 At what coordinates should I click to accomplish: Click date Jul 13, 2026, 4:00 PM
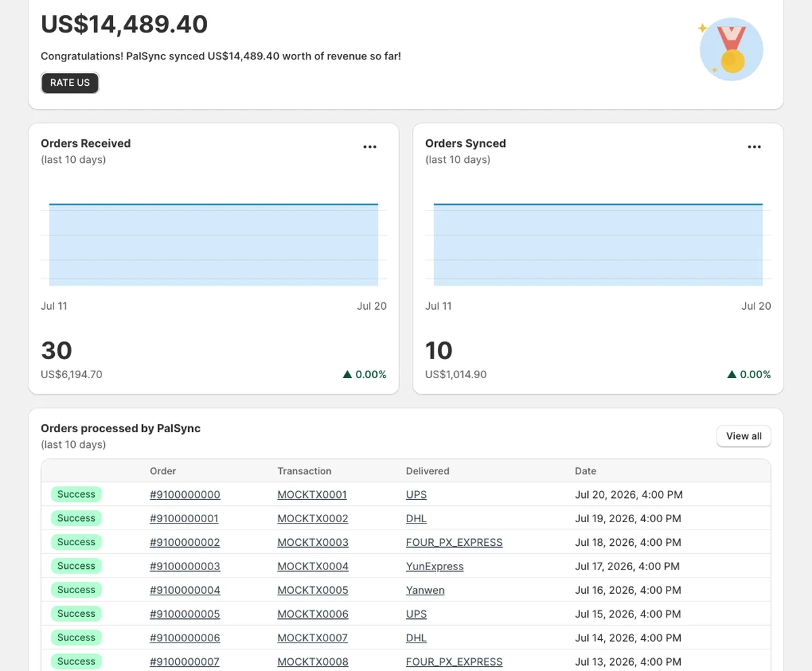point(628,662)
